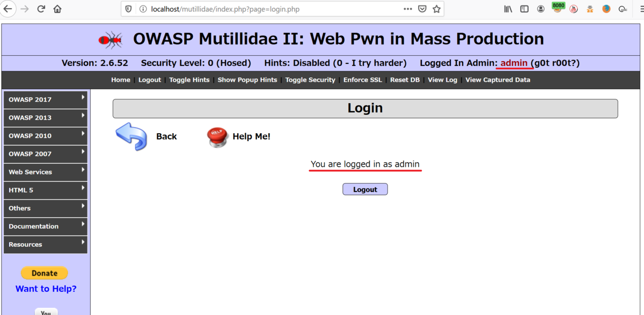Click Logout in the top menu bar
The width and height of the screenshot is (644, 315).
(150, 80)
